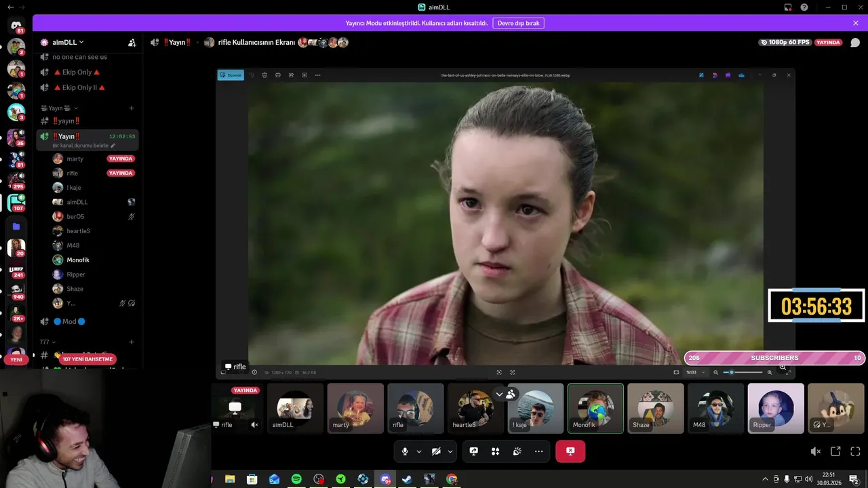868x488 pixels.
Task: Click the YENİ unread servers pill
Action: click(x=16, y=360)
